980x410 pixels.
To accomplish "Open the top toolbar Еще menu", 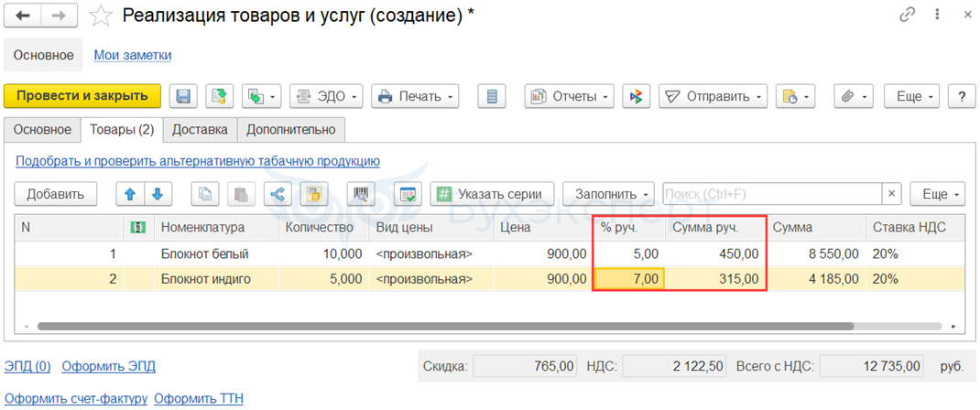I will coord(912,97).
